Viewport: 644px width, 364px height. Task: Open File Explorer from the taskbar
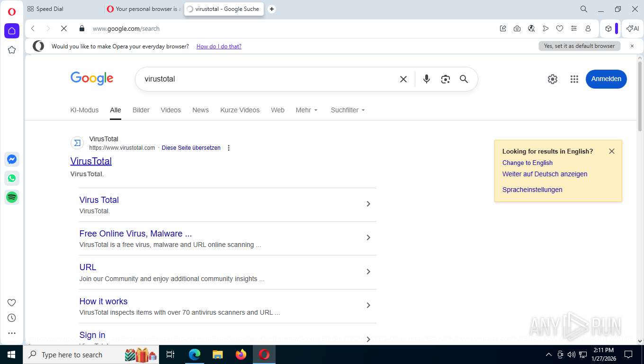coord(217,355)
